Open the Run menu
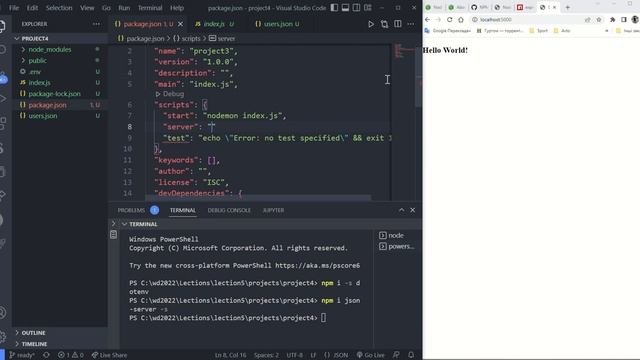The width and height of the screenshot is (640, 360). 124,8
